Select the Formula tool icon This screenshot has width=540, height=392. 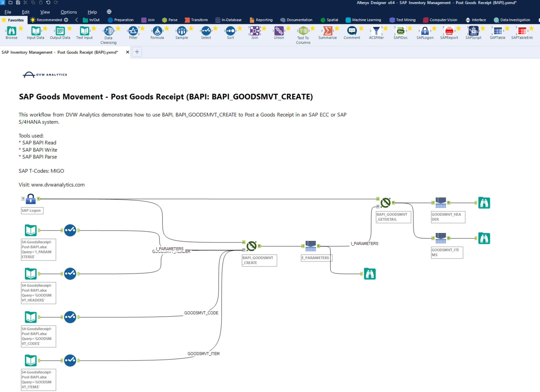click(x=157, y=31)
